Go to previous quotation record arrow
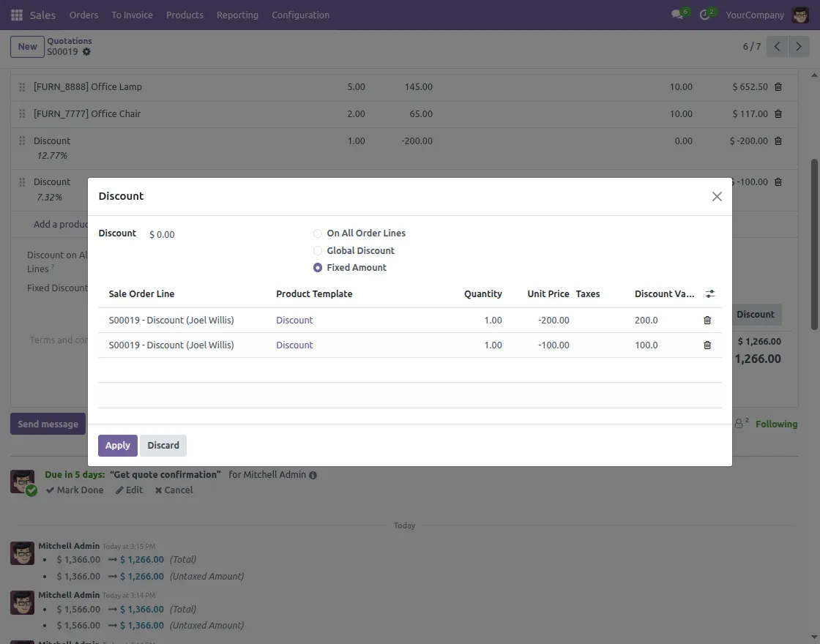 pos(778,47)
